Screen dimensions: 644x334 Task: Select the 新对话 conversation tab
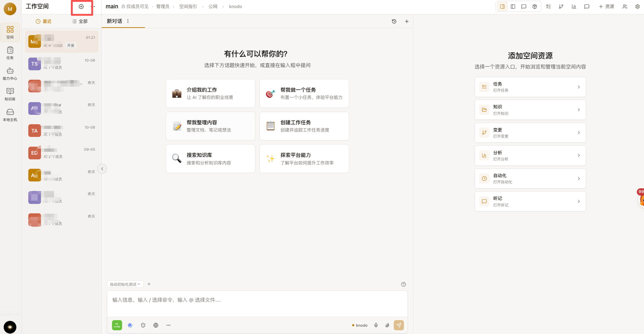pos(114,21)
